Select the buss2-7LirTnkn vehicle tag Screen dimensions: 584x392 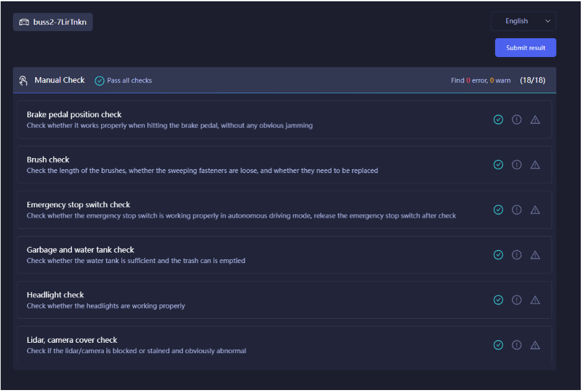click(x=53, y=22)
